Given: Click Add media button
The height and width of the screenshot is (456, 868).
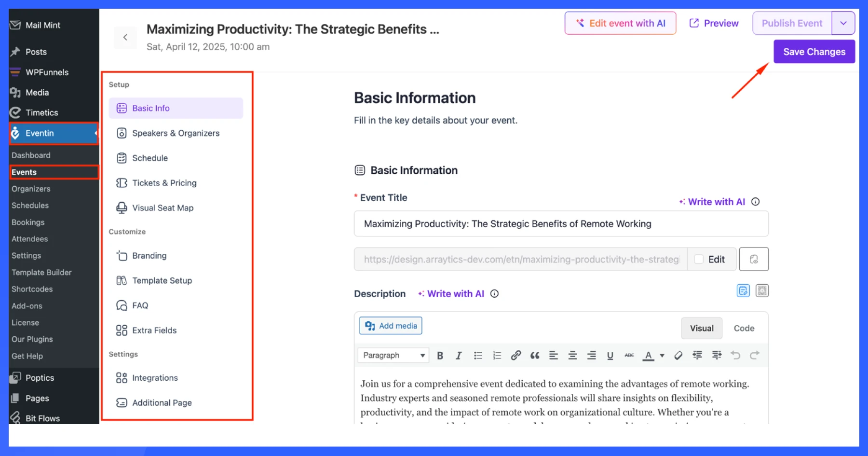Looking at the screenshot, I should coord(391,326).
